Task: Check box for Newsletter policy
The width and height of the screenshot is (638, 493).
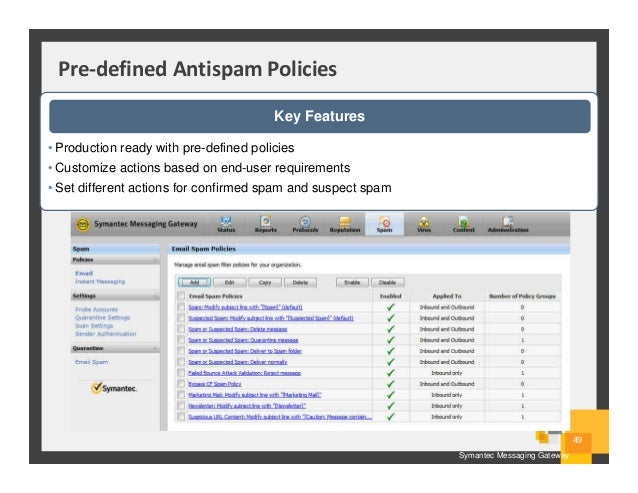Action: coord(181,406)
